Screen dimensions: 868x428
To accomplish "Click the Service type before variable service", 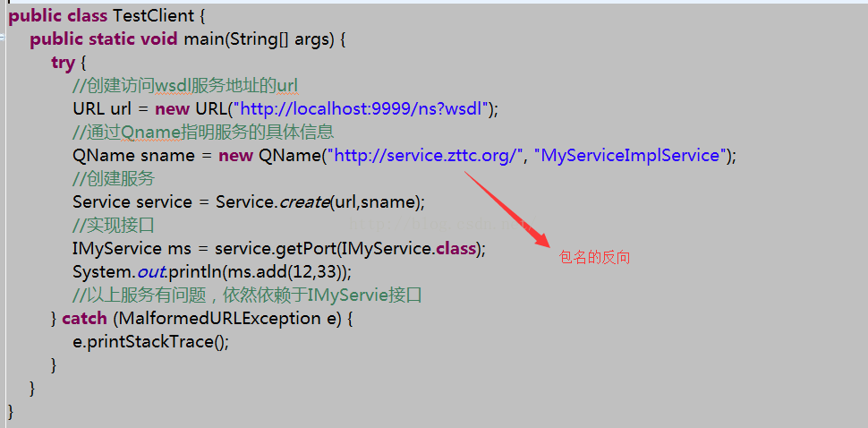I will click(x=102, y=202).
